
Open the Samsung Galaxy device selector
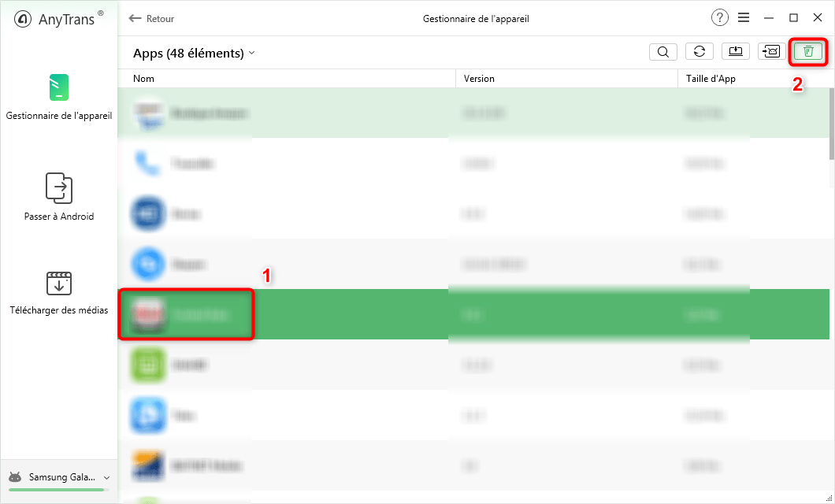(x=58, y=478)
